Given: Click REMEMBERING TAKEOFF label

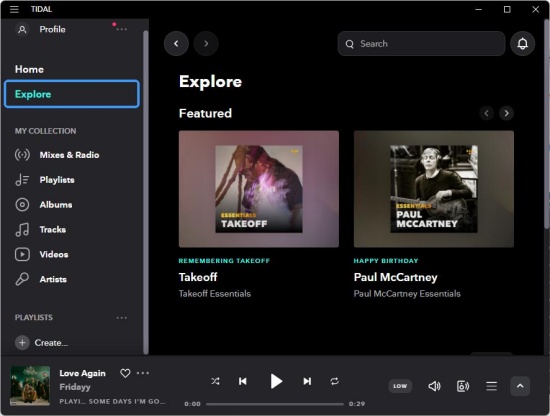Looking at the screenshot, I should (224, 261).
